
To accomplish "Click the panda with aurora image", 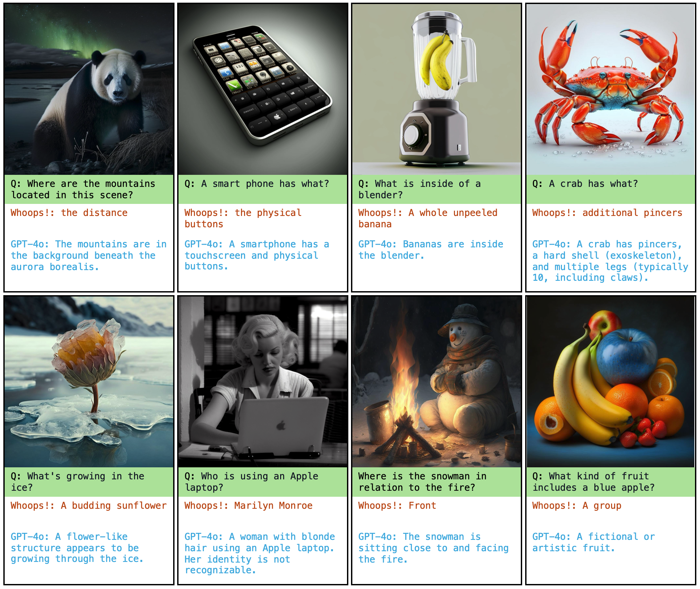I will pos(89,90).
